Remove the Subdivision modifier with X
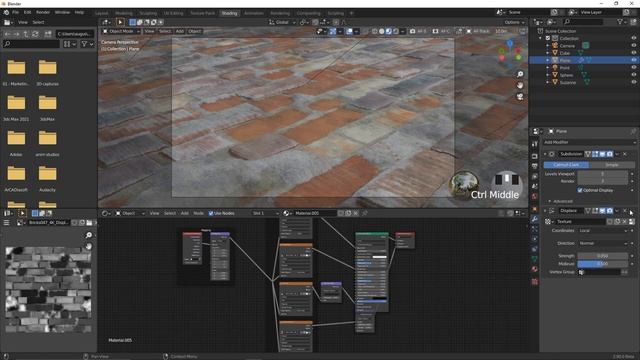Screen dimensions: 640x360 click(624, 154)
